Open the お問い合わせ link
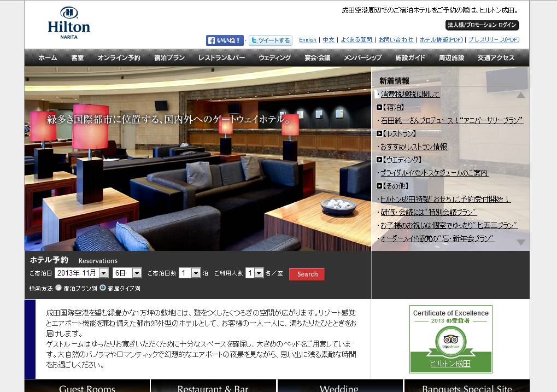557x392 pixels. click(396, 40)
